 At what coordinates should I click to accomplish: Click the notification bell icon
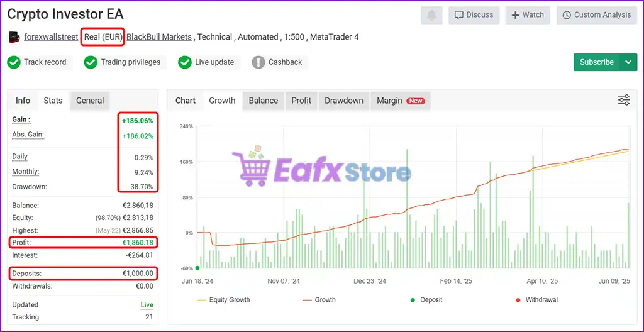[x=431, y=15]
